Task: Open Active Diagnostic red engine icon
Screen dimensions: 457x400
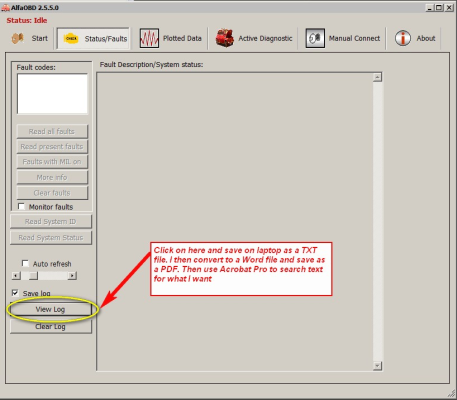Action: pos(224,38)
